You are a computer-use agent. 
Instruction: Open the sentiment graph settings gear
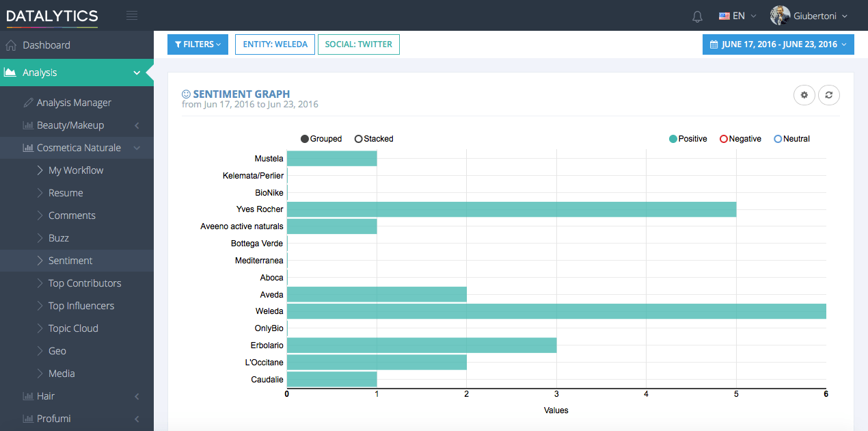[804, 95]
